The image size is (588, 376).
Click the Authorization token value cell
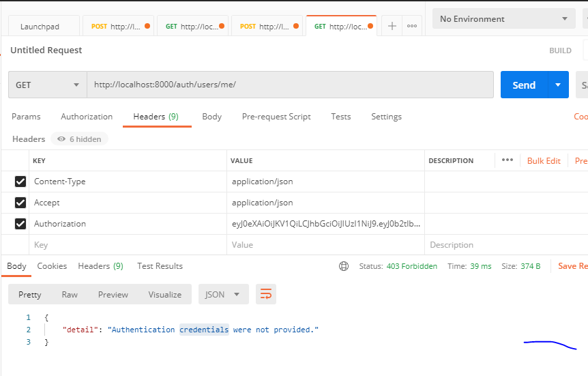(325, 224)
